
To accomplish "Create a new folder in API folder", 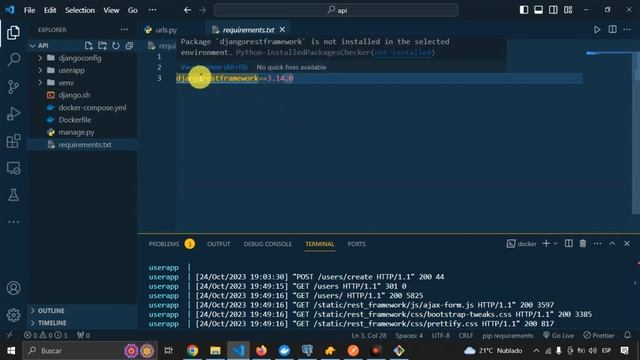I will [102, 46].
